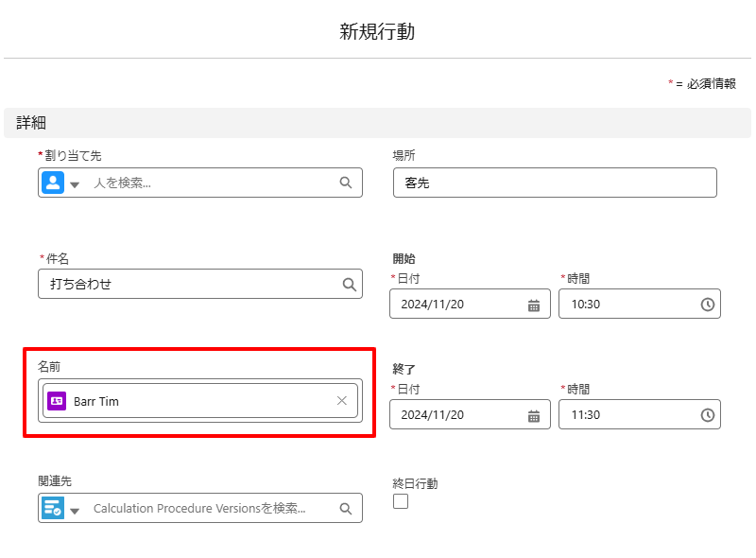
Task: Click the 必須情報 legend text
Action: tap(712, 84)
